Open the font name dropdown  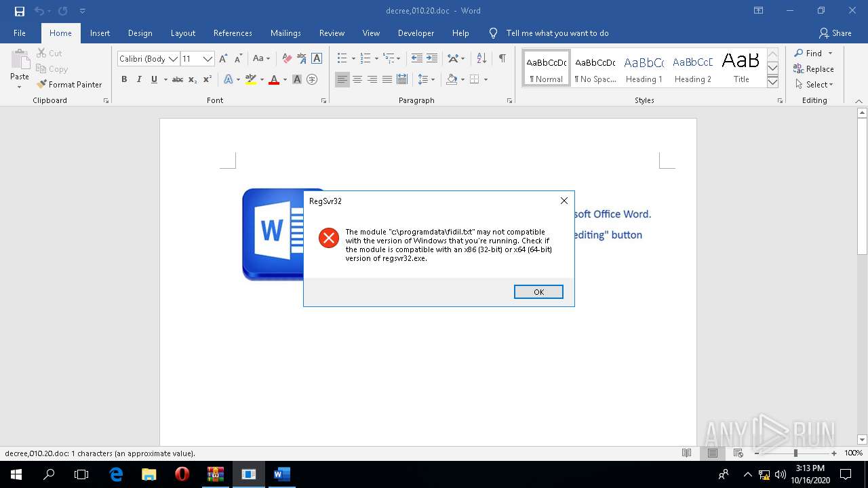coord(173,59)
